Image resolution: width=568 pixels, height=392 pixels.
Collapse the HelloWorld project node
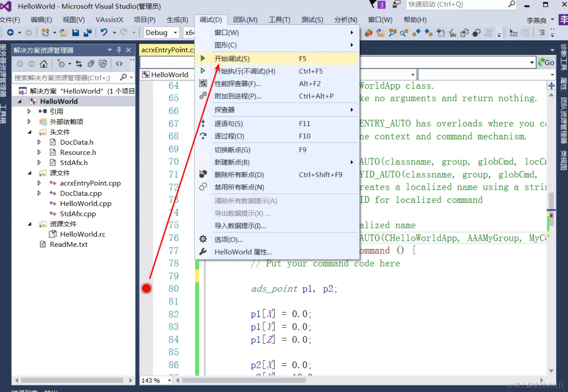(20, 101)
